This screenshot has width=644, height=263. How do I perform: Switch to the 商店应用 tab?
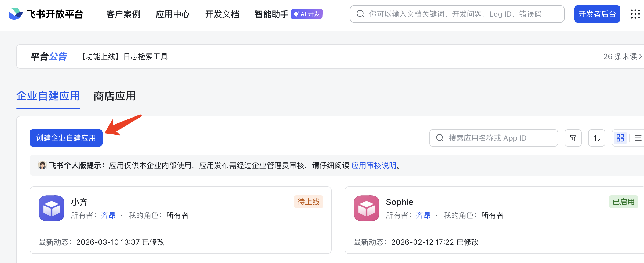click(115, 96)
